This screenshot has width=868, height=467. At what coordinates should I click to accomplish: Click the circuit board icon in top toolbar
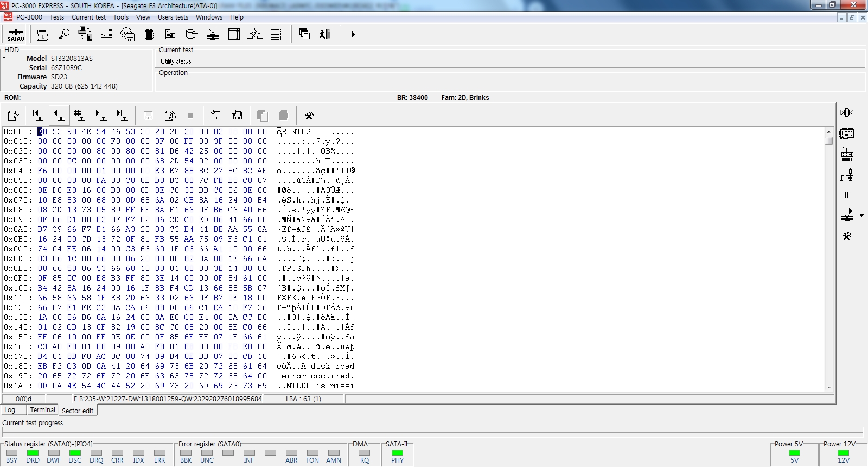170,34
